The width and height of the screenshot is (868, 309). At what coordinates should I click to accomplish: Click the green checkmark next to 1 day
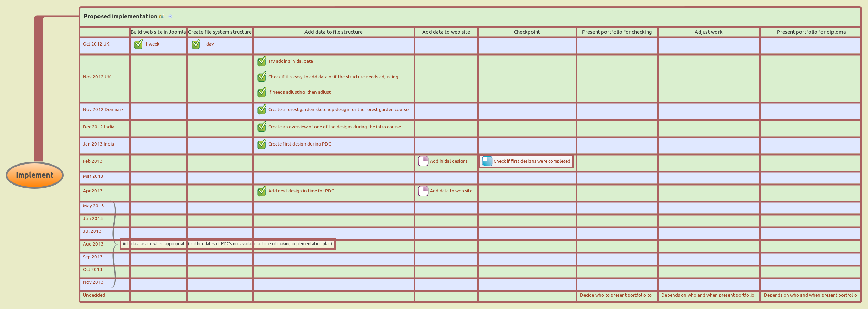[x=196, y=44]
